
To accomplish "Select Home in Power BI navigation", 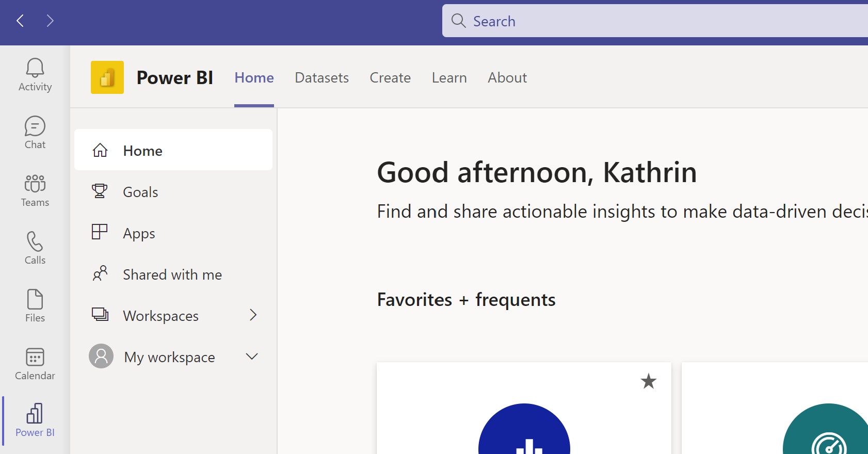I will click(173, 150).
